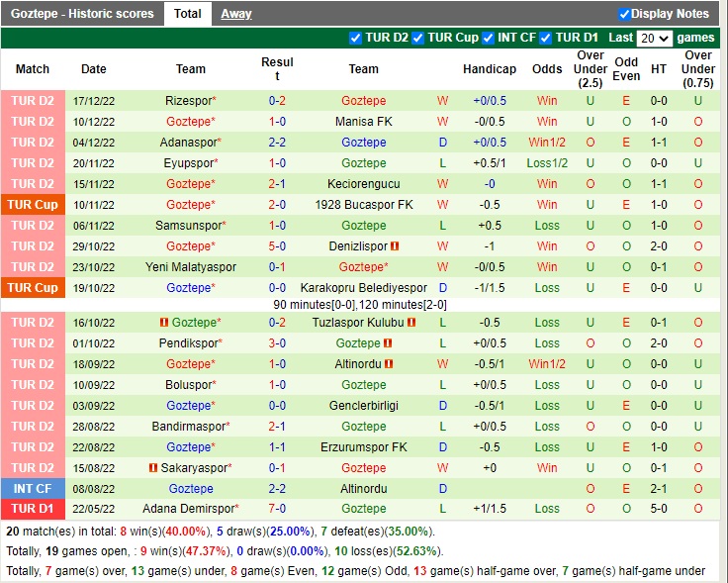Click red card icon beside Altinordu on 18/09/22
The image size is (728, 583).
point(390,364)
